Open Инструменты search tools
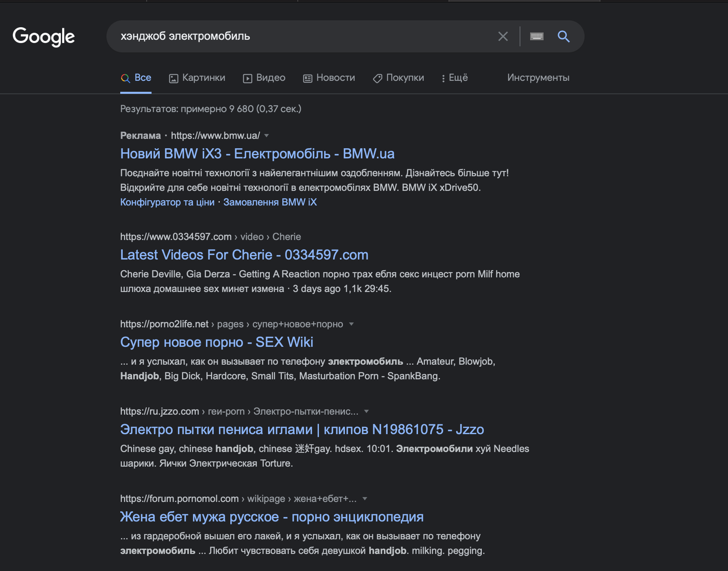 pos(538,78)
